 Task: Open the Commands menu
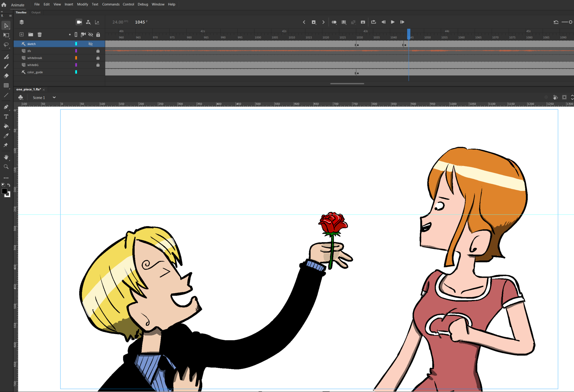tap(111, 4)
